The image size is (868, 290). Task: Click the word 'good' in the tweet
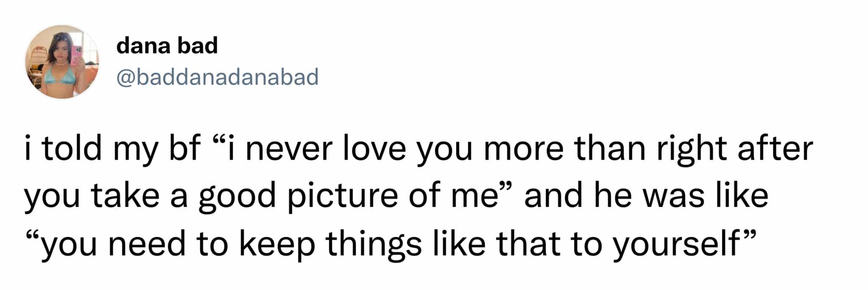(x=237, y=197)
